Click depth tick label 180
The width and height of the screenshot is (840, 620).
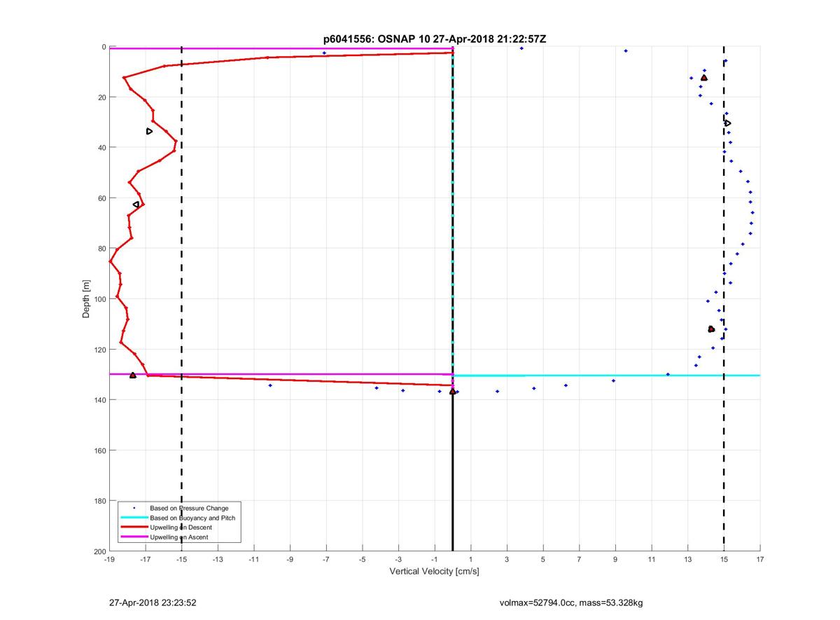pyautogui.click(x=100, y=501)
